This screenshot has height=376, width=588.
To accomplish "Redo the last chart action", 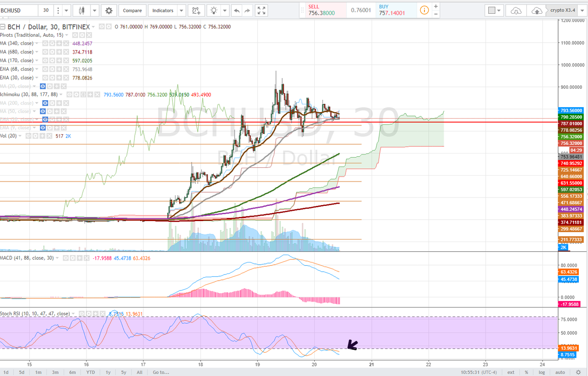I will click(248, 11).
